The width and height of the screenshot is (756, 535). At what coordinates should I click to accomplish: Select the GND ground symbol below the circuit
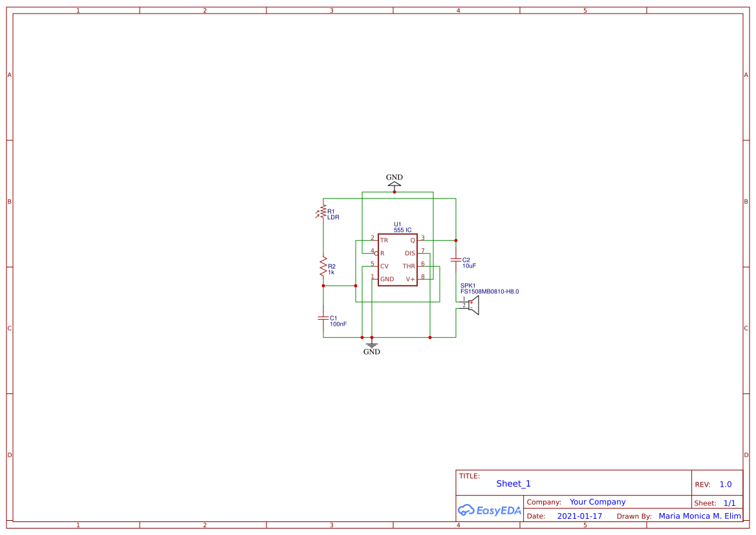click(371, 345)
